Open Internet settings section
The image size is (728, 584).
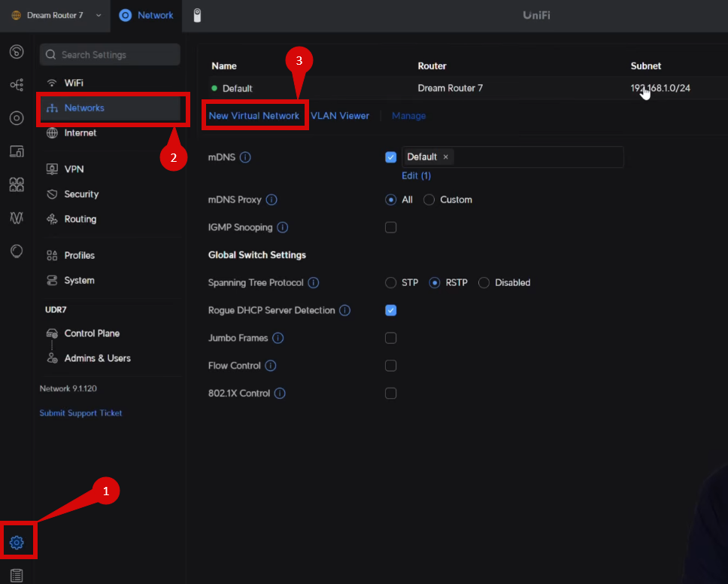tap(110, 133)
